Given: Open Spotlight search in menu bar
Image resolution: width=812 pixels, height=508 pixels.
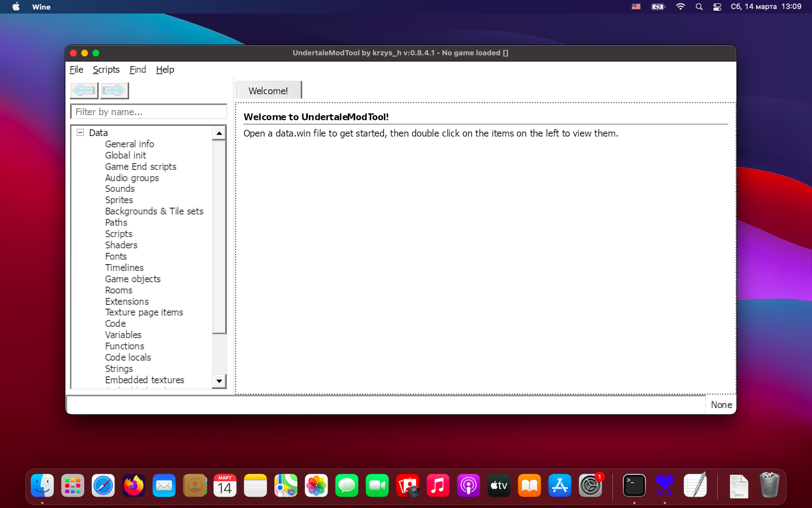Looking at the screenshot, I should [x=699, y=7].
